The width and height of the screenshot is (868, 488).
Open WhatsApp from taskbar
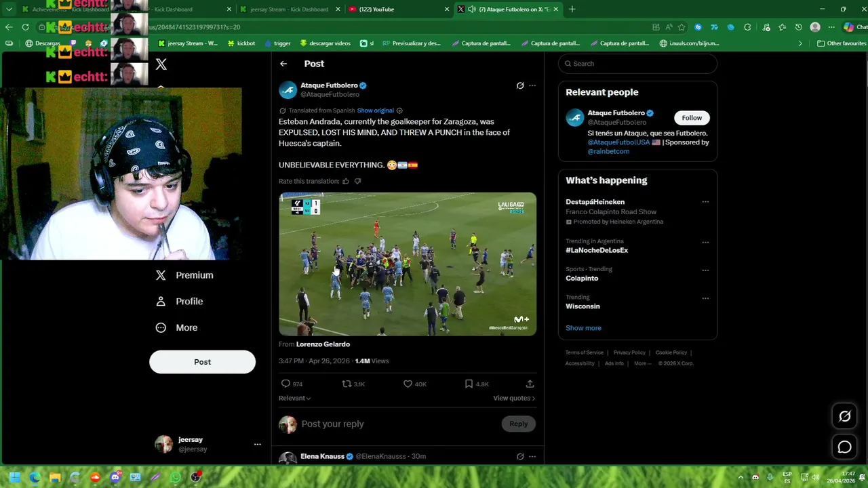click(x=176, y=477)
